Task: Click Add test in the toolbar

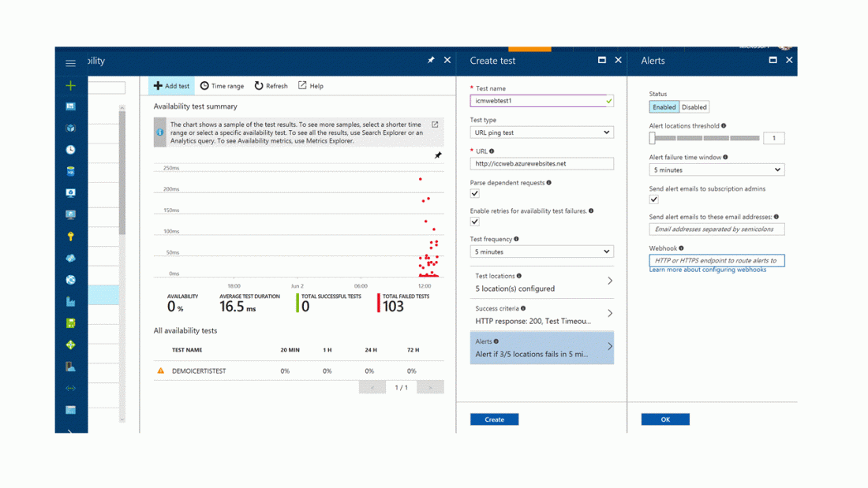Action: tap(171, 86)
